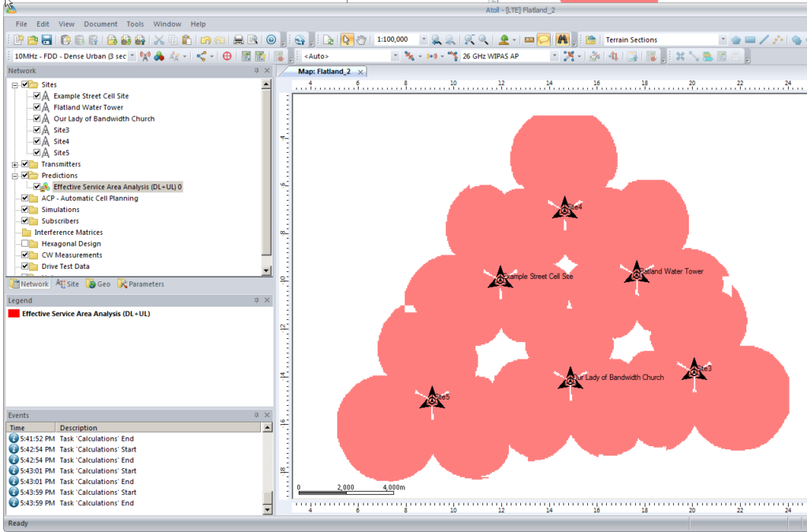807x532 pixels.
Task: Expand the Transmitters tree node
Action: tap(14, 164)
